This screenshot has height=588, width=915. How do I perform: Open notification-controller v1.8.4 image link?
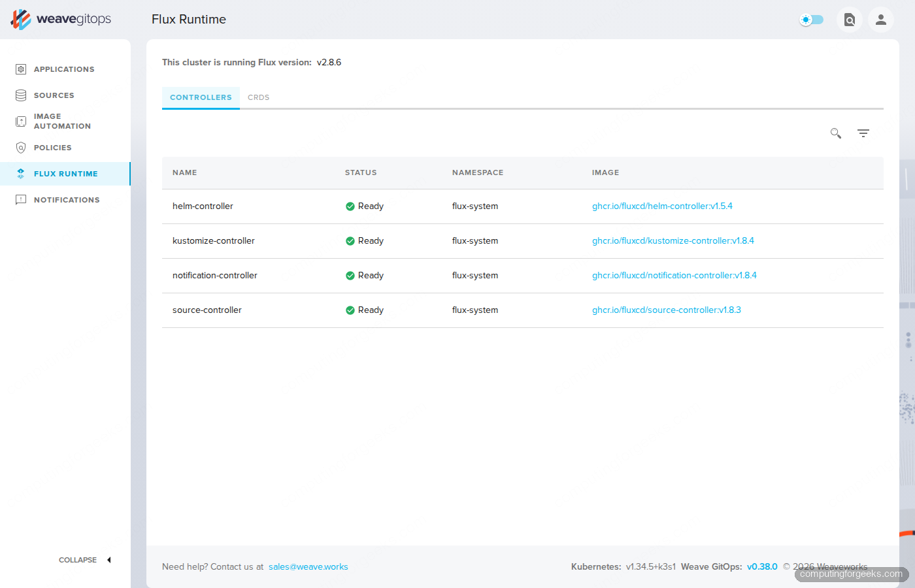tap(674, 276)
